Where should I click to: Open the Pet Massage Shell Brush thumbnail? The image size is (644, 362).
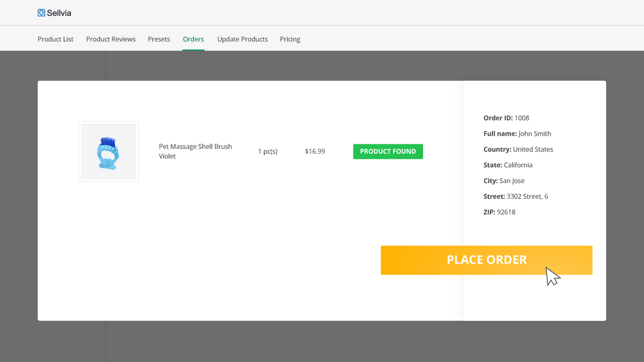click(108, 151)
